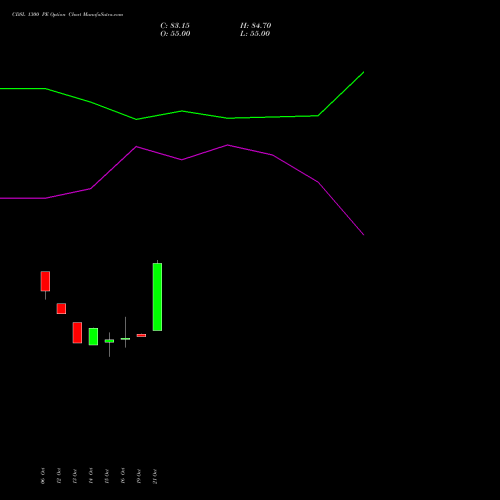Click the high price 'H: 84.70' value
Screen dimensions: 500x500
[256, 26]
